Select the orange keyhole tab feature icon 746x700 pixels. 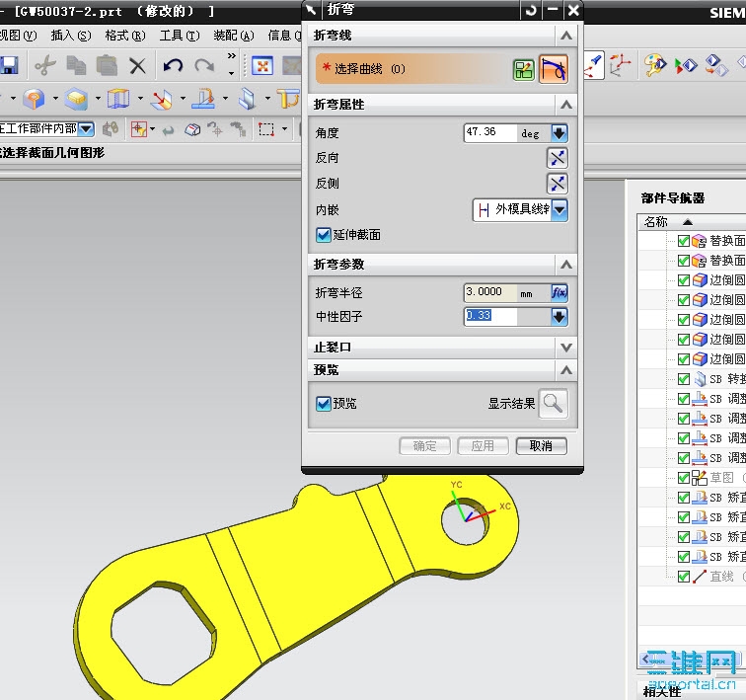[x=34, y=99]
